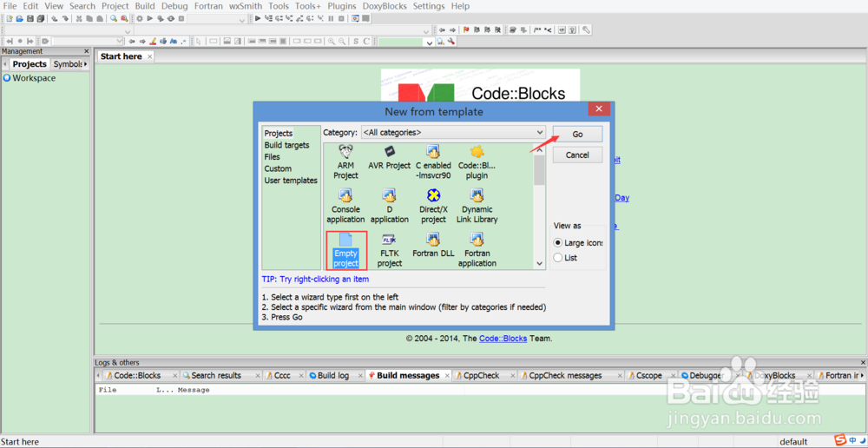Click the Debug/Continue play icon
The height and width of the screenshot is (448, 868).
(x=258, y=18)
